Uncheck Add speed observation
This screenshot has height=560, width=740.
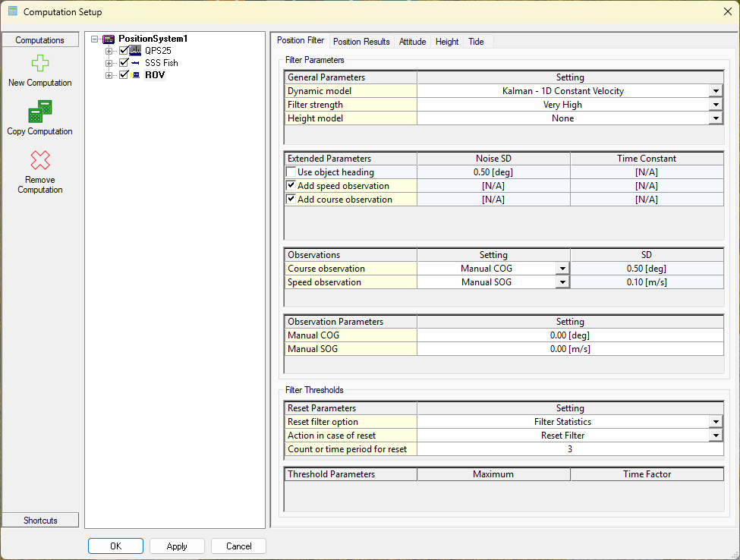(291, 186)
